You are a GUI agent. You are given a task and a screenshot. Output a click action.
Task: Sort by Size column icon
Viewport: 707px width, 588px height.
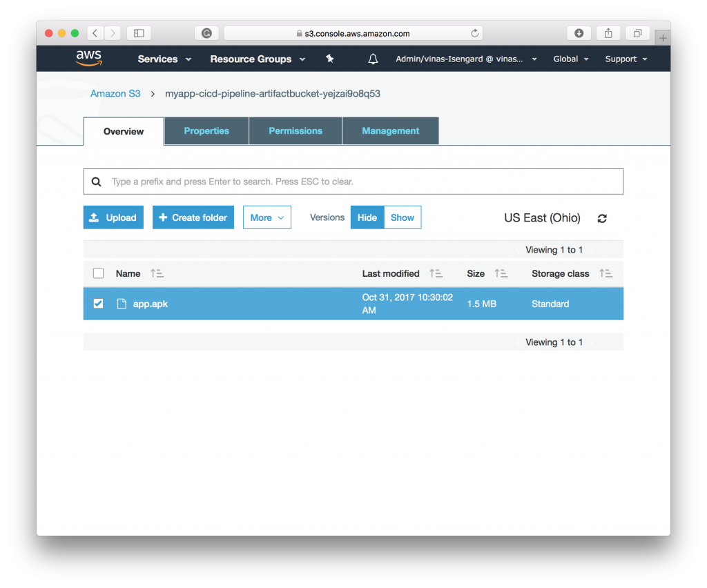(x=501, y=273)
